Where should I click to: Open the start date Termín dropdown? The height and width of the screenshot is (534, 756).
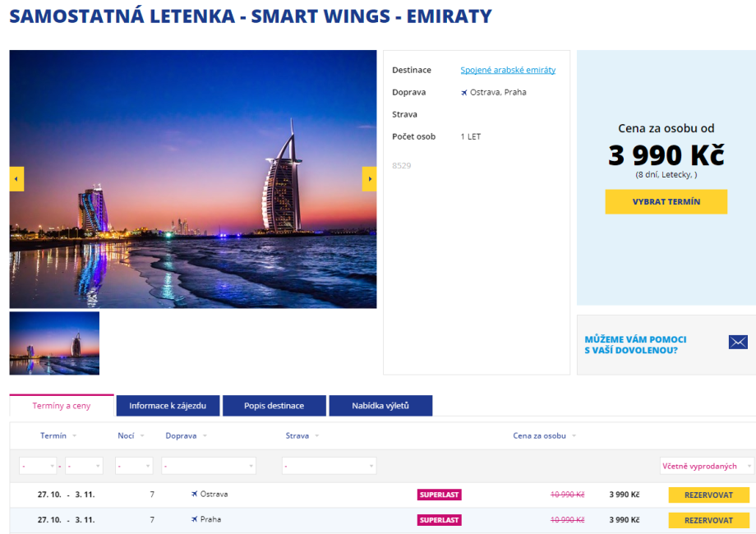tap(38, 466)
